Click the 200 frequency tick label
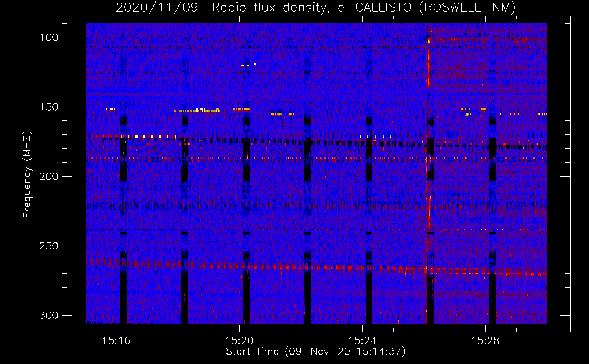 [49, 177]
